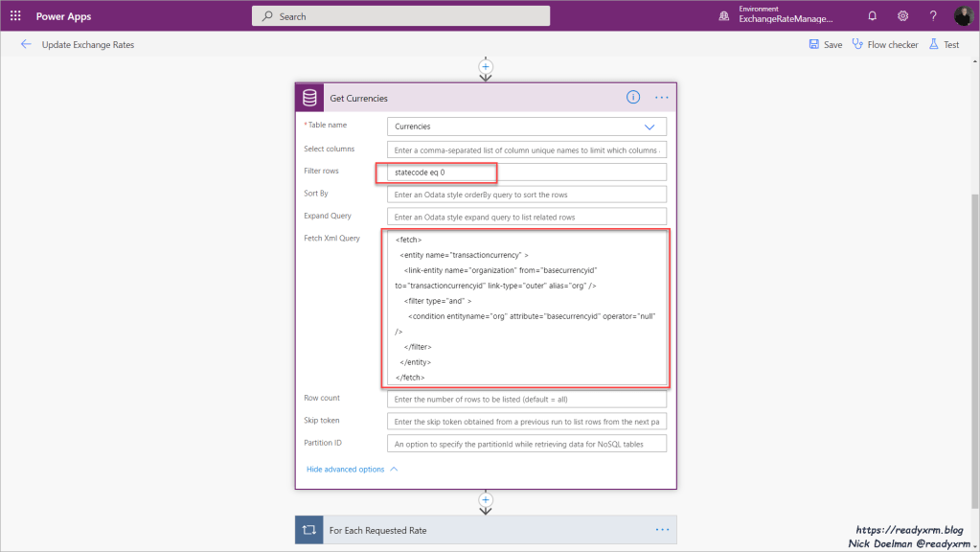The height and width of the screenshot is (552, 980).
Task: Click the help question mark icon
Action: (x=933, y=15)
